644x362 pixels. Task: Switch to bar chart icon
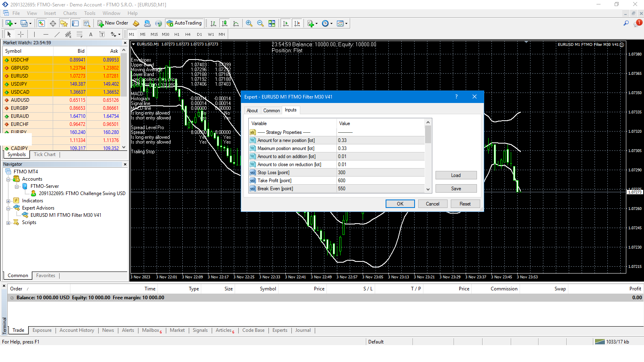point(213,23)
